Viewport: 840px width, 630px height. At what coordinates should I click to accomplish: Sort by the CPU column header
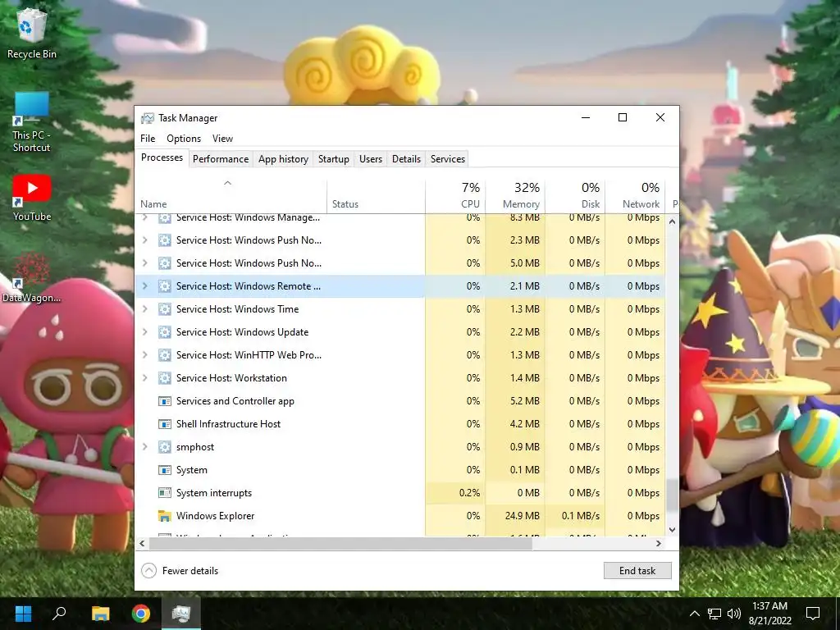(x=455, y=196)
